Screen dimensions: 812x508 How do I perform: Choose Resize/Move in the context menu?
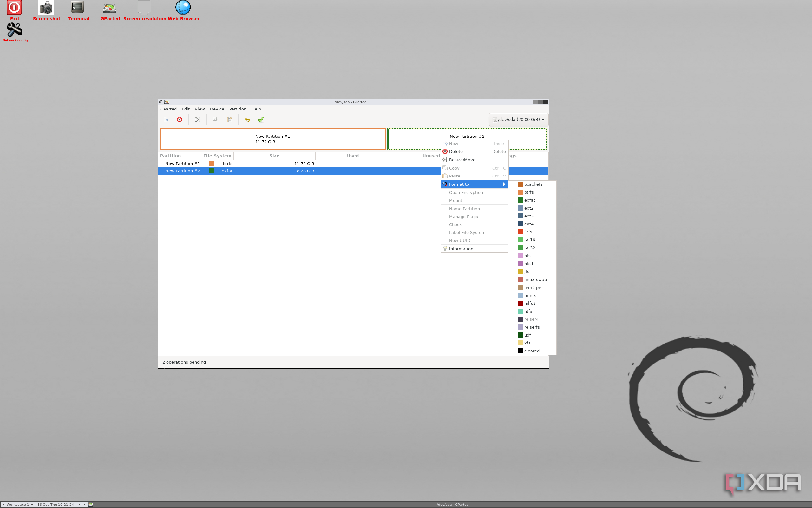[x=475, y=160]
